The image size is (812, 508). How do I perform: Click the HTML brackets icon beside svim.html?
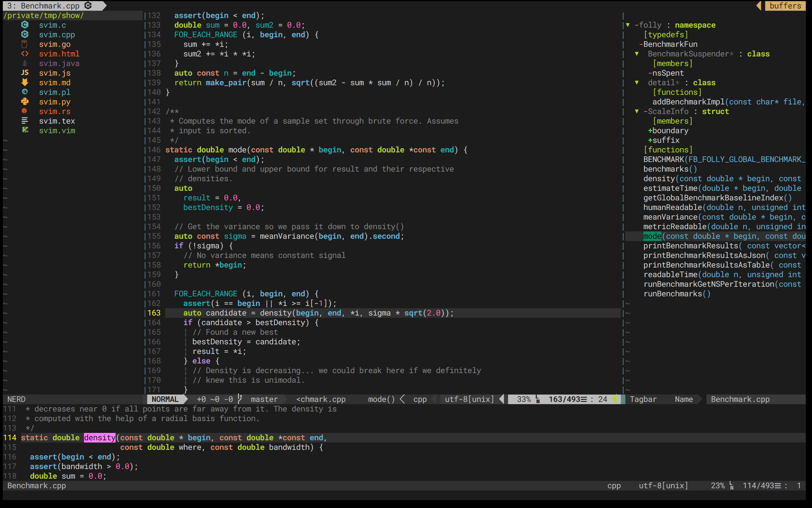pyautogui.click(x=25, y=54)
